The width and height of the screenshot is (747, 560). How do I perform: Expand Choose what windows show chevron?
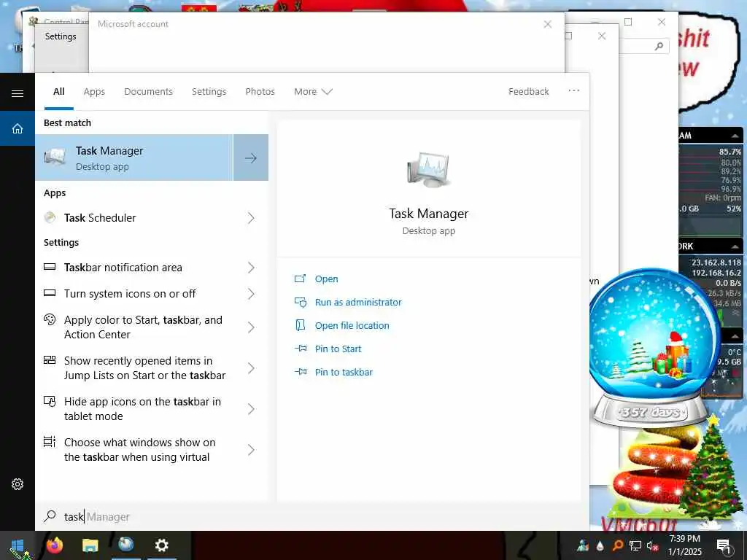point(251,449)
